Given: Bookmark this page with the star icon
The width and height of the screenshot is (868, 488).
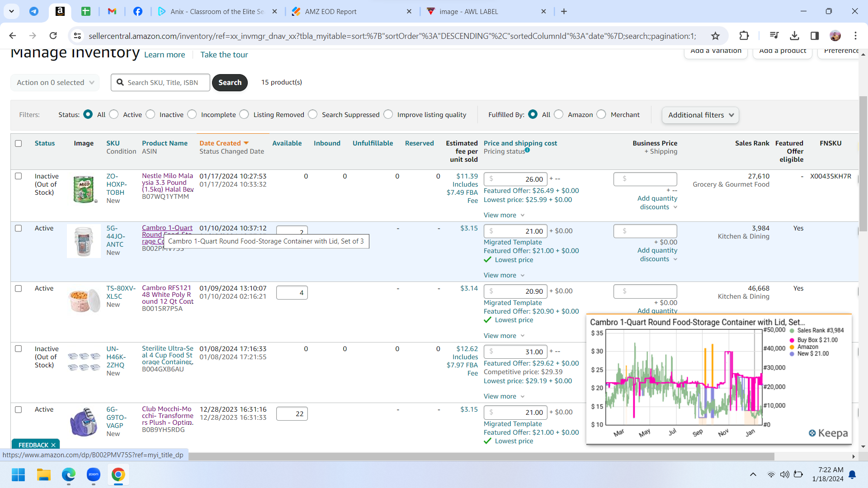Looking at the screenshot, I should [715, 36].
